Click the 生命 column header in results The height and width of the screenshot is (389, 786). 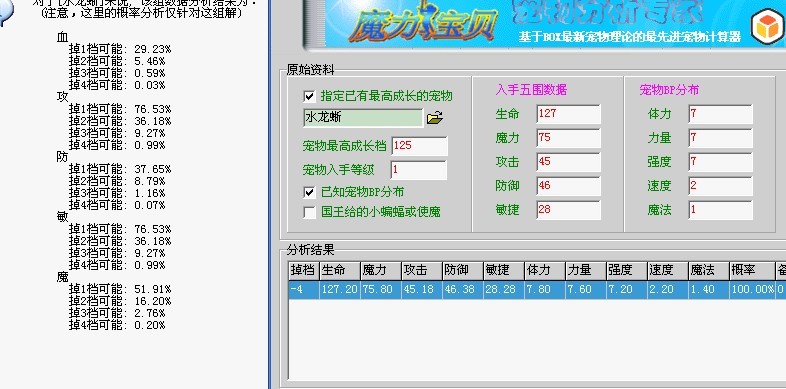click(x=340, y=271)
